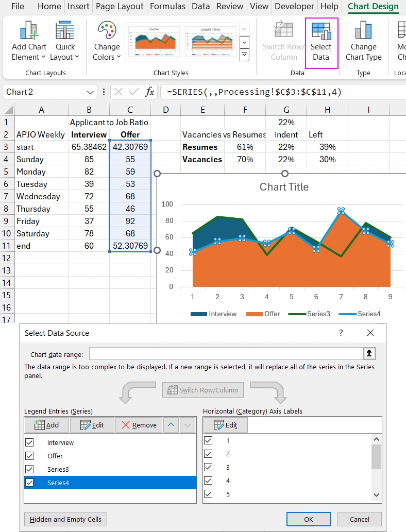Uncheck the Series3 checkbox
The width and height of the screenshot is (406, 532).
coord(29,469)
